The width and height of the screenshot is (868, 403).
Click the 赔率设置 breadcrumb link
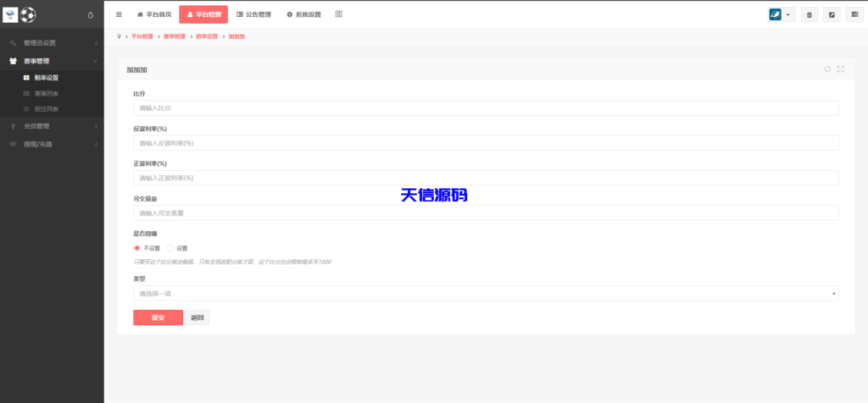coord(207,36)
